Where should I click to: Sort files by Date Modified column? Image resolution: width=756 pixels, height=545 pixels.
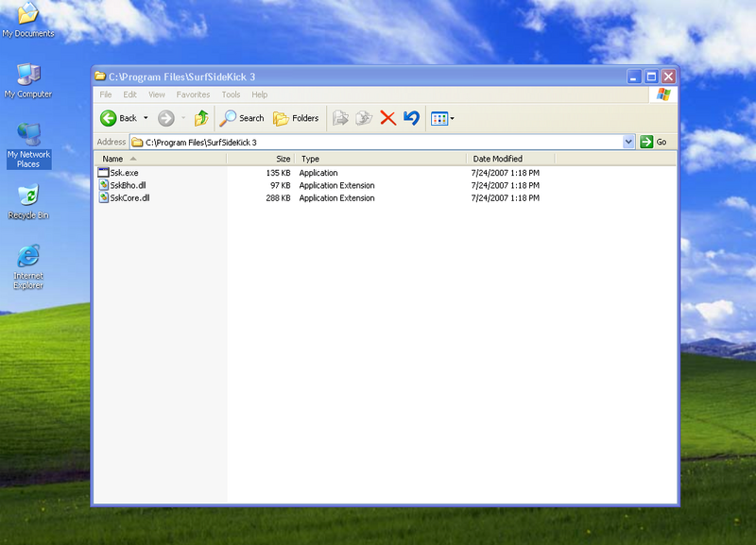[x=510, y=159]
